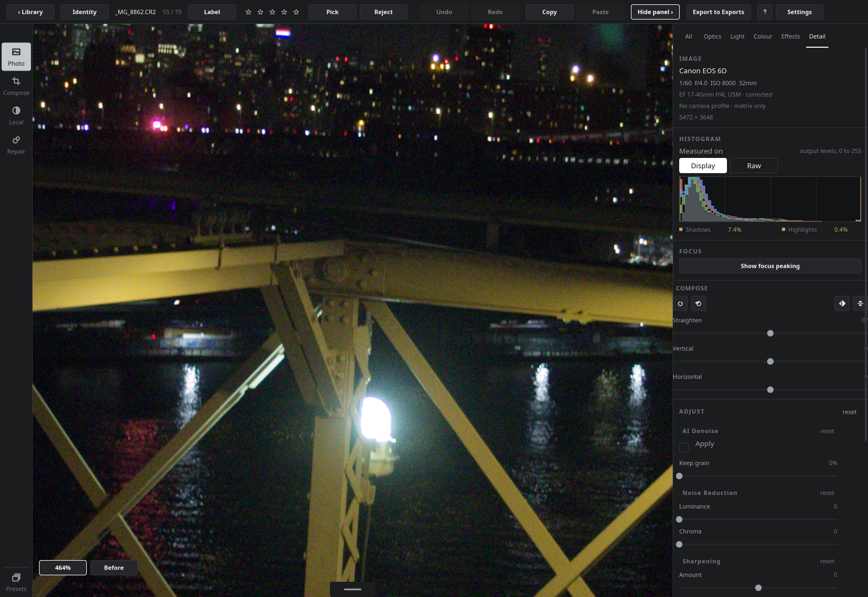Select the Photo tool in sidebar

(x=16, y=56)
